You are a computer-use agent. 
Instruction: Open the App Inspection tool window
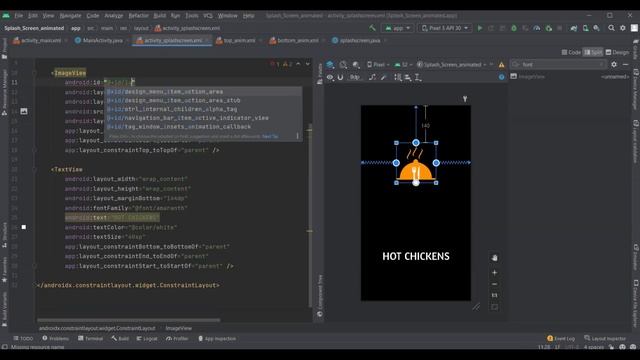(217, 338)
